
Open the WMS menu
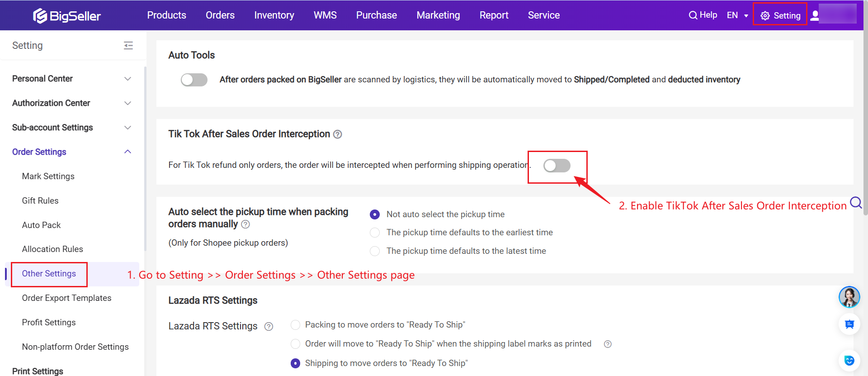(325, 15)
